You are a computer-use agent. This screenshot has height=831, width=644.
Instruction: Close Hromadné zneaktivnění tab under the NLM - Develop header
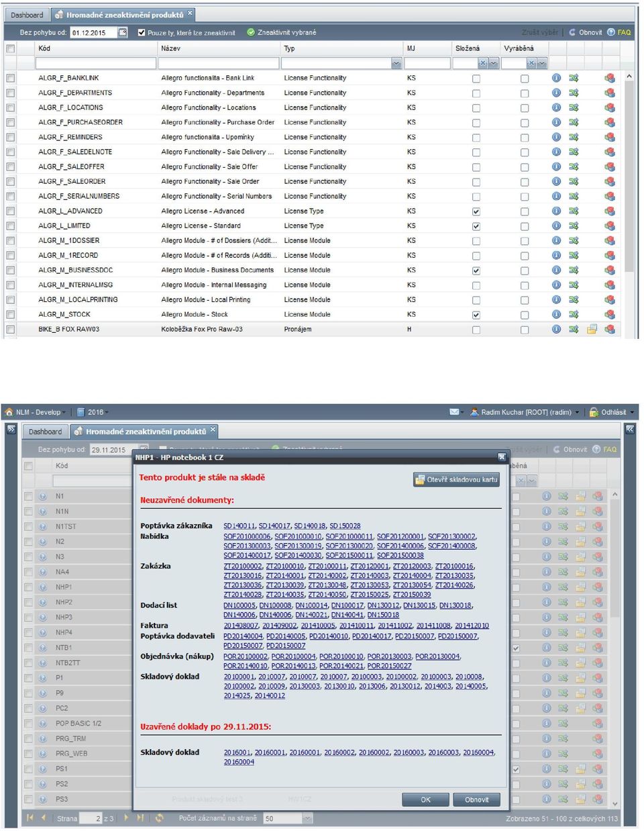[x=213, y=430]
